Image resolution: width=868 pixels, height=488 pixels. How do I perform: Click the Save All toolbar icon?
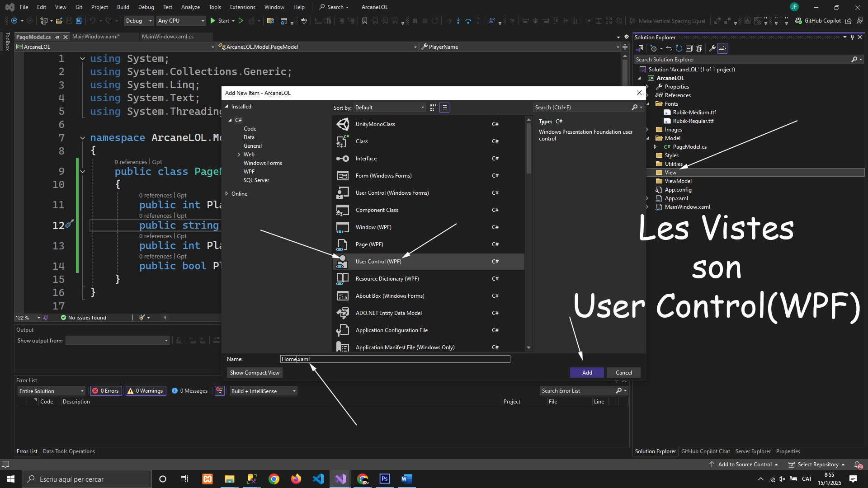[79, 21]
